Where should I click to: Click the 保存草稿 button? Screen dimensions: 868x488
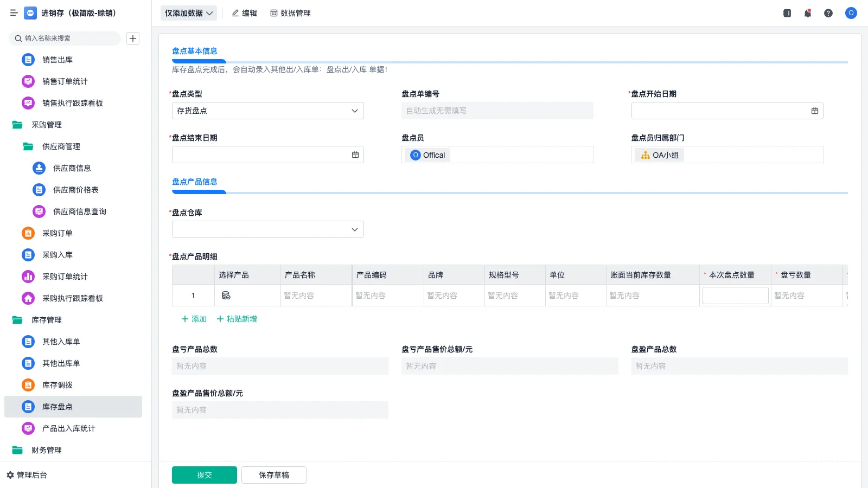(x=274, y=474)
